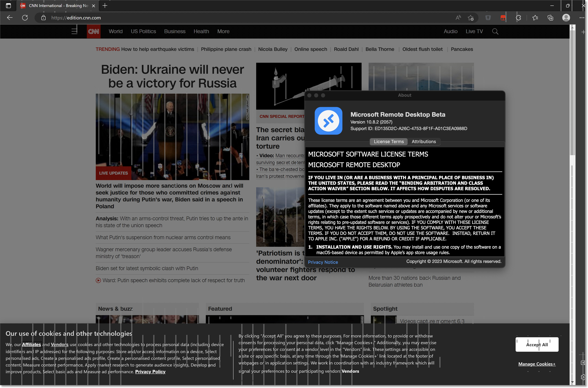Open a new browser tab
Screen dimensions: 588x388
click(x=105, y=5)
